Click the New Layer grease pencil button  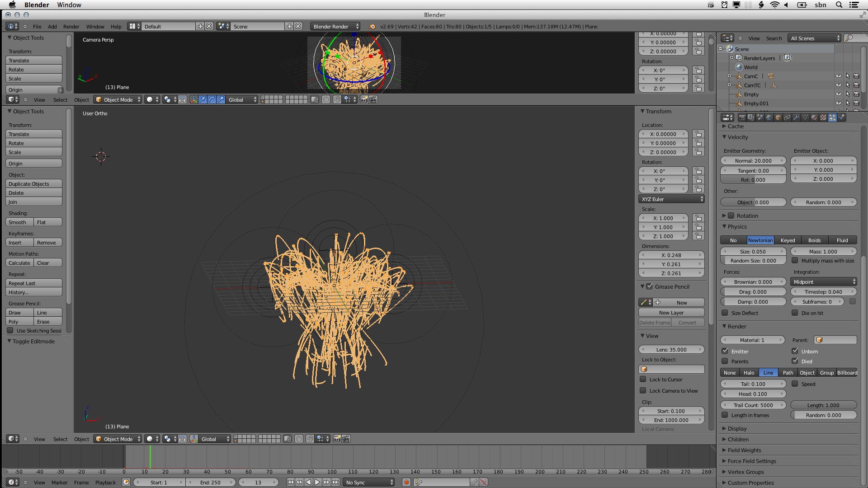pyautogui.click(x=671, y=313)
